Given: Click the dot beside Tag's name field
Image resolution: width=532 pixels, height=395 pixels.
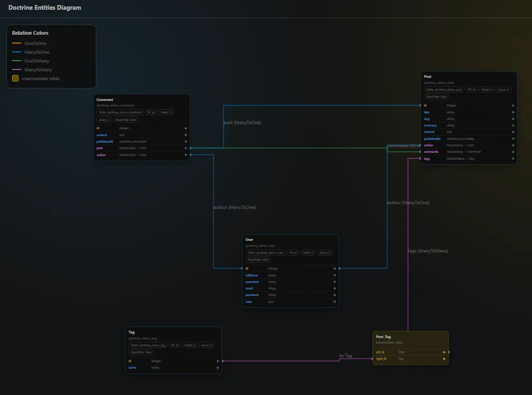Looking at the screenshot, I should pos(218,368).
